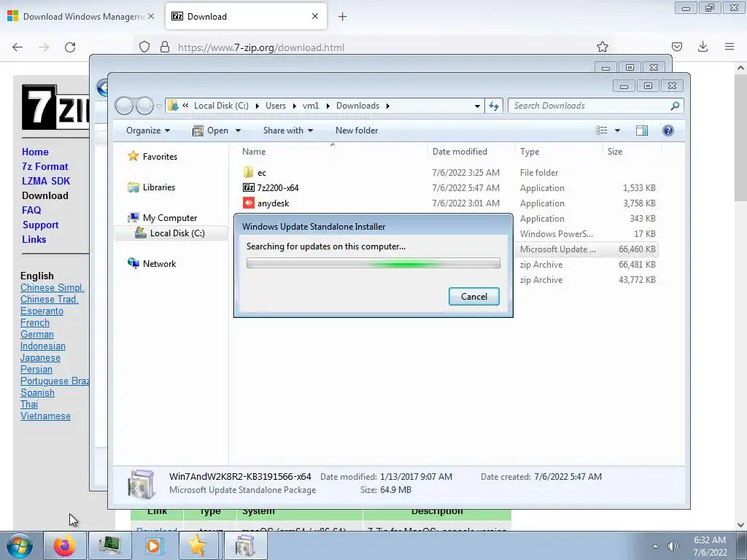747x560 pixels.
Task: Click the search magnifier in Explorer
Action: click(x=675, y=106)
